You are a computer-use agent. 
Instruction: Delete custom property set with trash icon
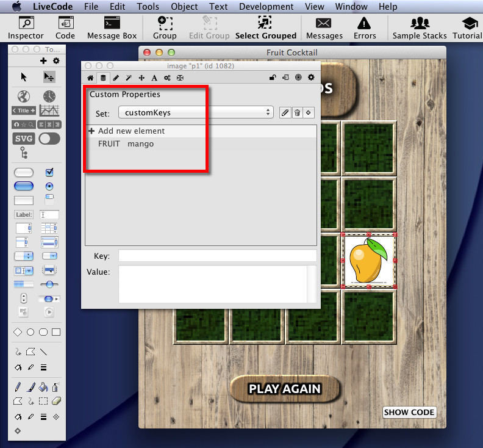[297, 113]
